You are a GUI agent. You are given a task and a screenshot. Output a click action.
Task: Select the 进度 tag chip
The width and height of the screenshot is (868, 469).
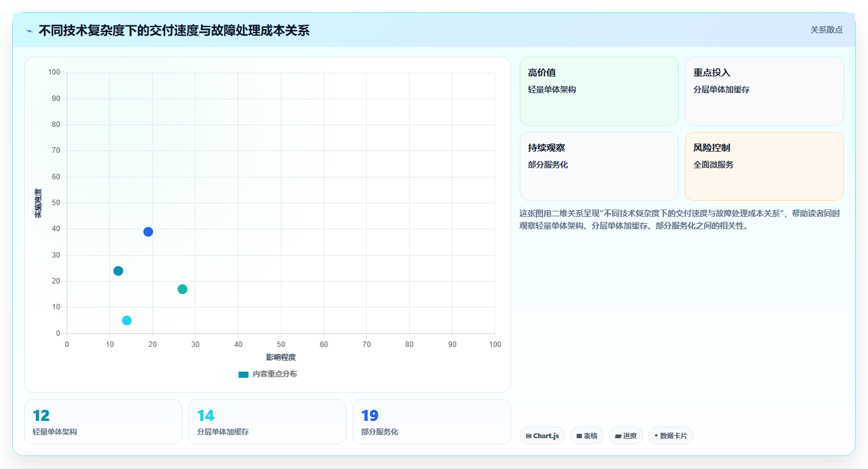point(626,436)
